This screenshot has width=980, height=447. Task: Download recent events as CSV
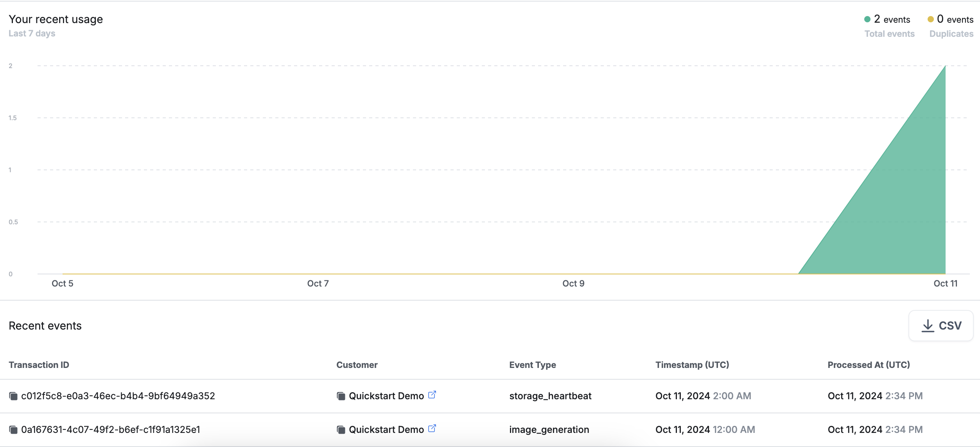(x=941, y=326)
